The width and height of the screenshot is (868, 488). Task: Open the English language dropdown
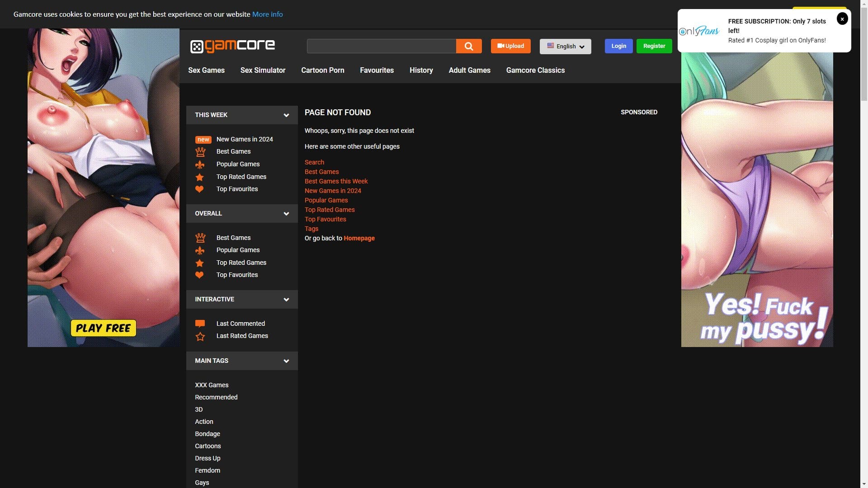pyautogui.click(x=565, y=46)
